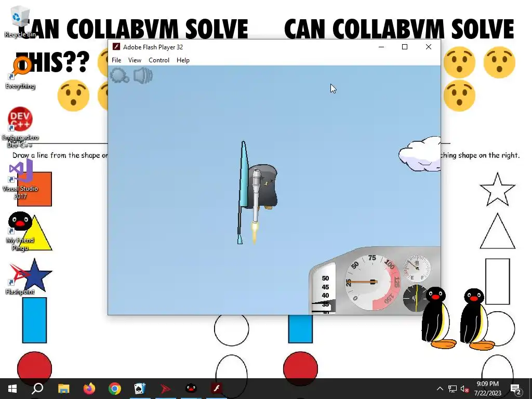The width and height of the screenshot is (532, 399).
Task: Switch to Flashpoint app in the taskbar
Action: [x=166, y=389]
